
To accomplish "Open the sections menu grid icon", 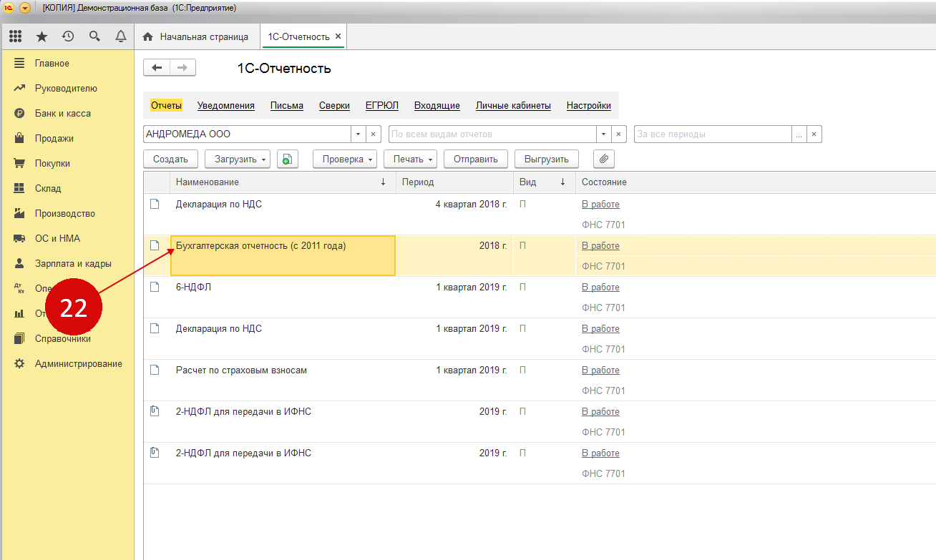I will pos(15,36).
